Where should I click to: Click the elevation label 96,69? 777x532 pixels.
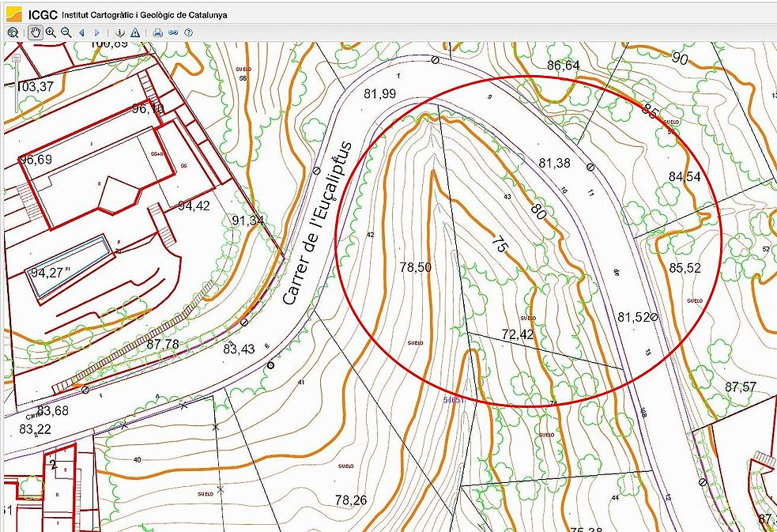pos(36,160)
